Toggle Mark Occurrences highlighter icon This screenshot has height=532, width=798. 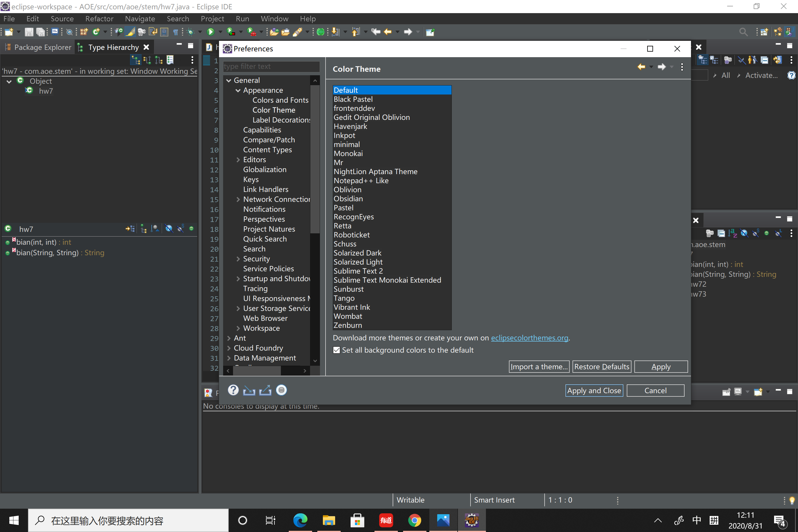click(130, 32)
